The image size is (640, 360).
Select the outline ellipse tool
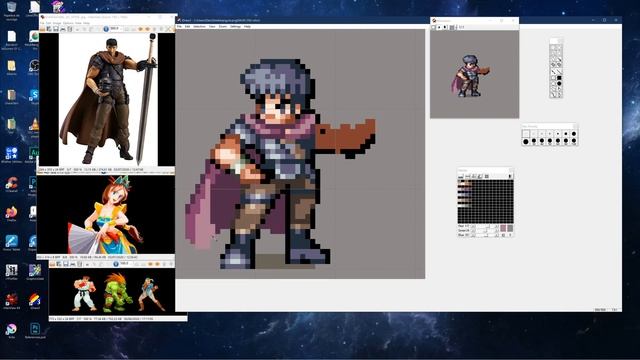[553, 83]
